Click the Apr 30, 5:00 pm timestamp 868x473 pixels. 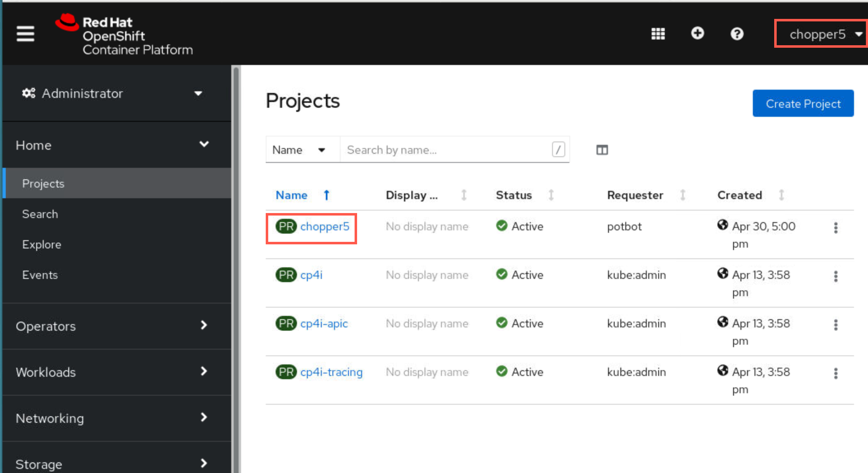coord(764,235)
